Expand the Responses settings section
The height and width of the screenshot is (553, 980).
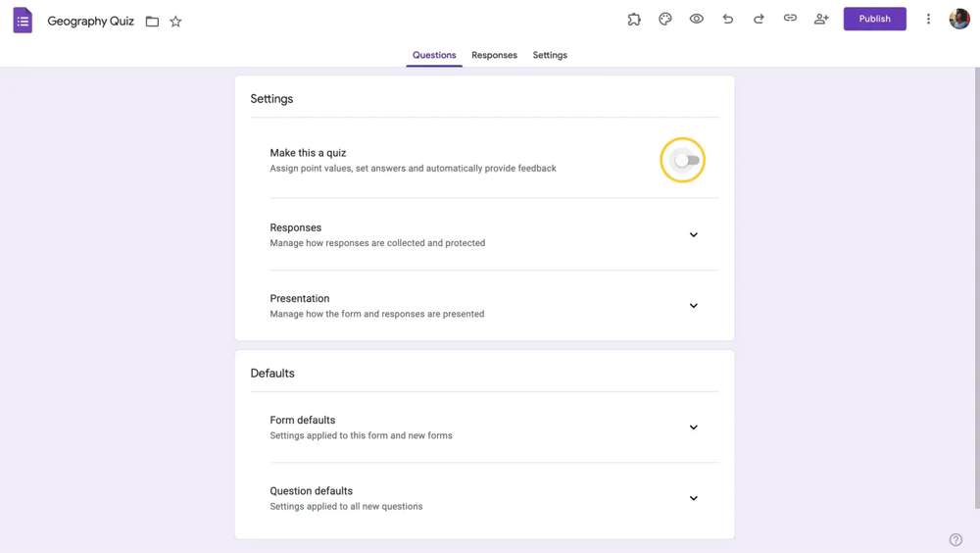point(693,235)
